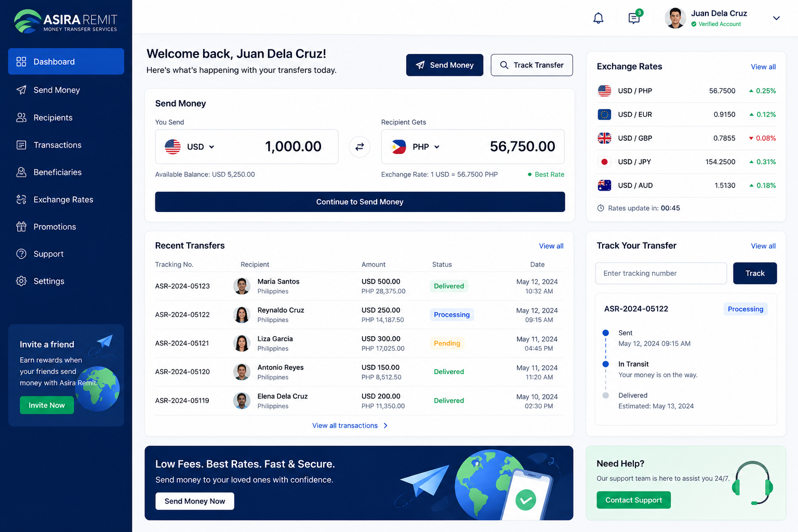Click the Enter tracking number field
Image resolution: width=798 pixels, height=532 pixels.
pos(661,273)
